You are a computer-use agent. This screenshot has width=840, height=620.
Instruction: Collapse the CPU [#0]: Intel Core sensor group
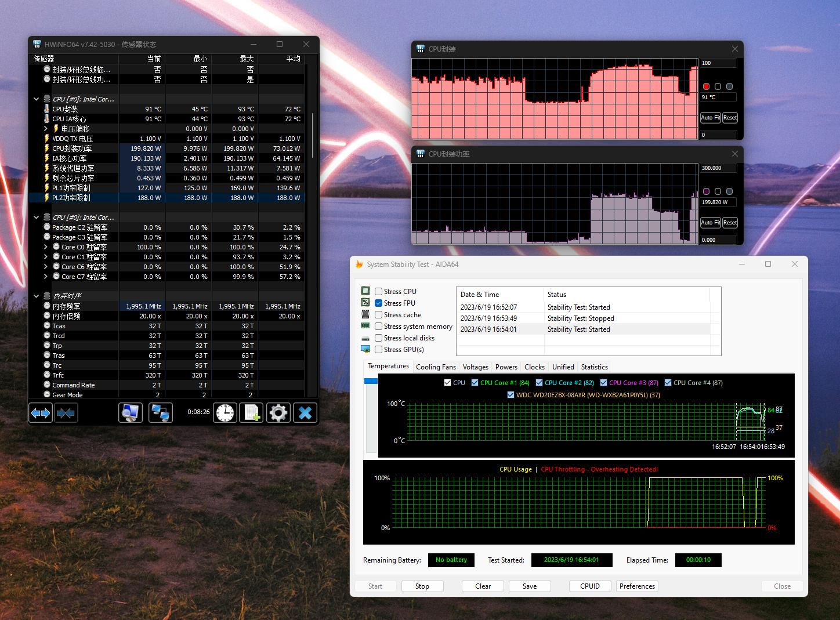point(36,99)
